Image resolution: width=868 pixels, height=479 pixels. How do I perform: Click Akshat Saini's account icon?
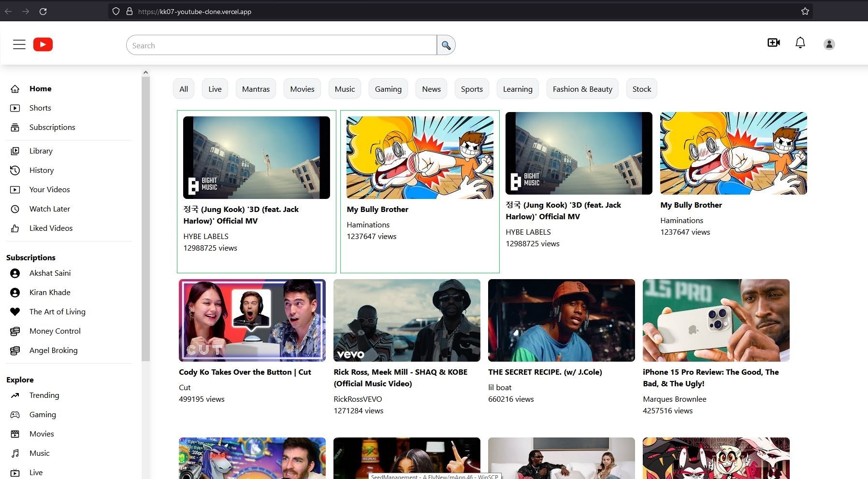[15, 273]
